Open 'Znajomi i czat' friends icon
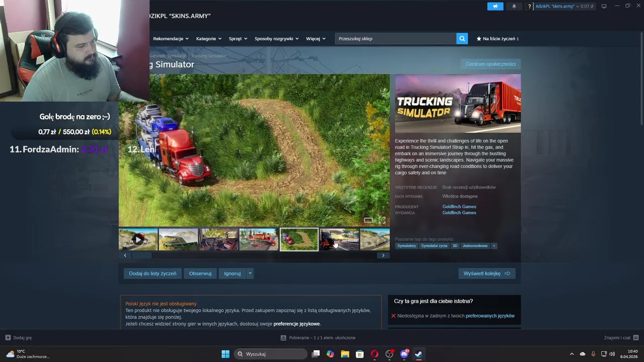Viewport: 644px width, 362px height. pyautogui.click(x=636, y=338)
